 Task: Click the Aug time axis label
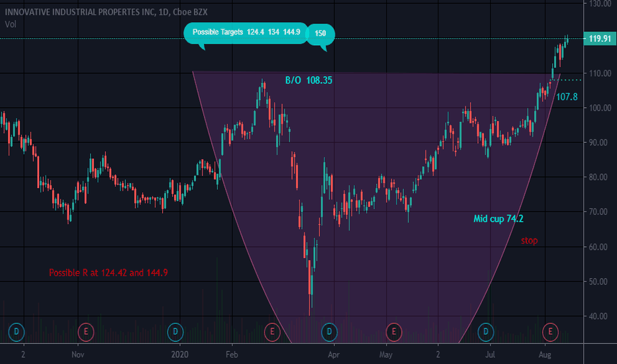545,355
